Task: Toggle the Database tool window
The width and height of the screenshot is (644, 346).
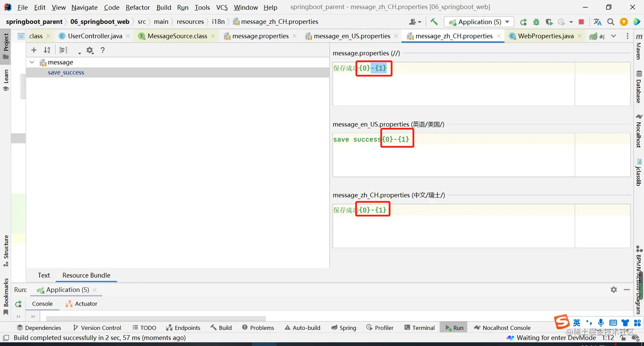Action: pyautogui.click(x=638, y=87)
